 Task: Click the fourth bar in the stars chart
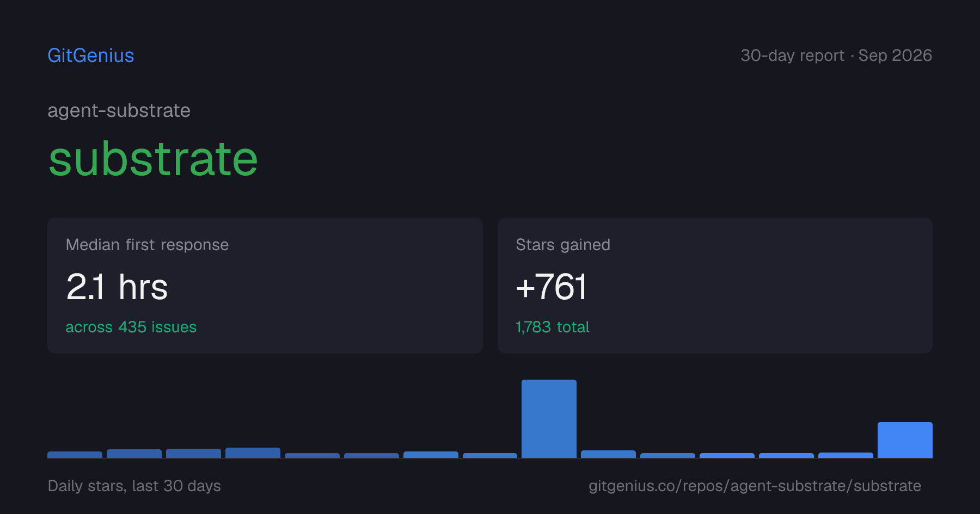pyautogui.click(x=253, y=453)
